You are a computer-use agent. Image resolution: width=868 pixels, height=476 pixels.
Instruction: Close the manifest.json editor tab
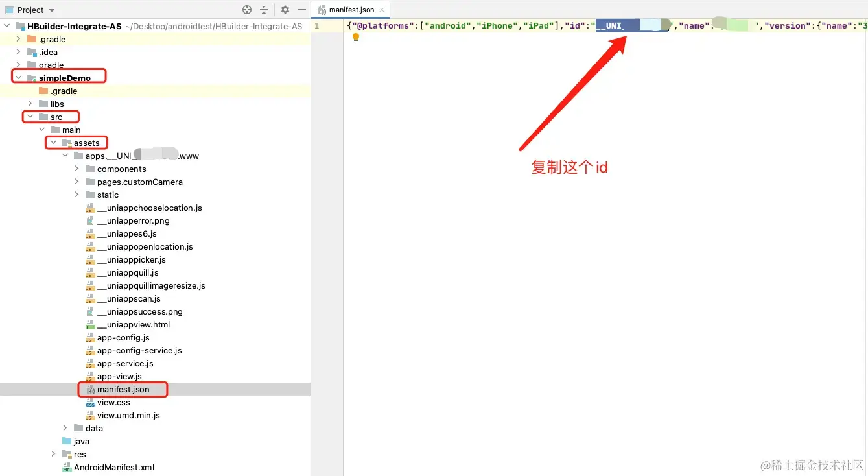[x=382, y=10]
